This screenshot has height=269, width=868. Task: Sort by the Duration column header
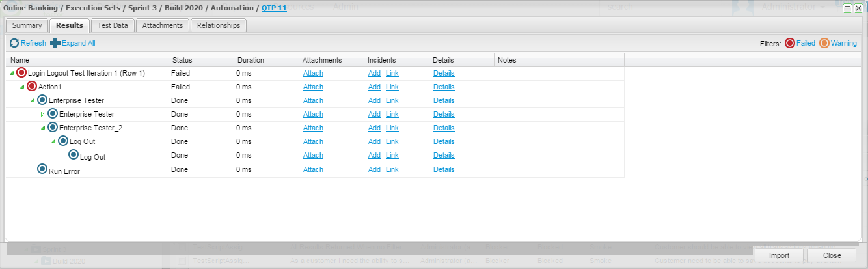pos(251,60)
